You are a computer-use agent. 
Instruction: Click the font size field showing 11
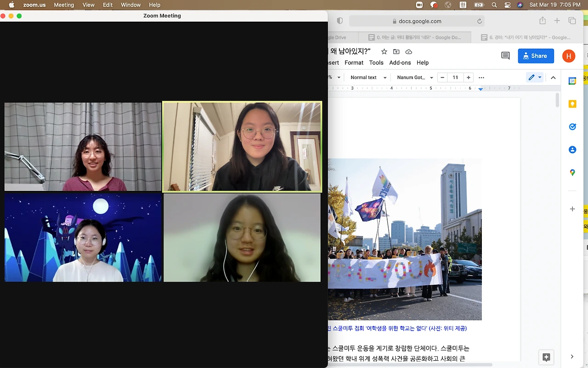[455, 77]
